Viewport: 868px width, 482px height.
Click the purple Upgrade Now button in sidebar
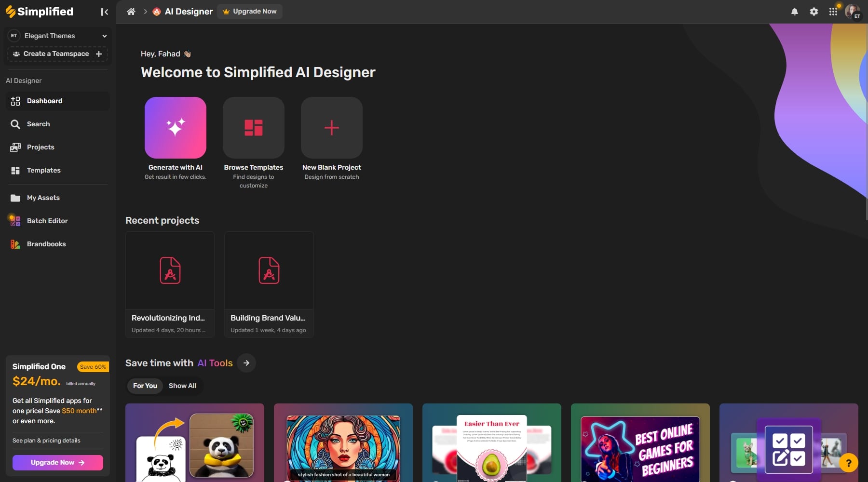[x=58, y=462]
